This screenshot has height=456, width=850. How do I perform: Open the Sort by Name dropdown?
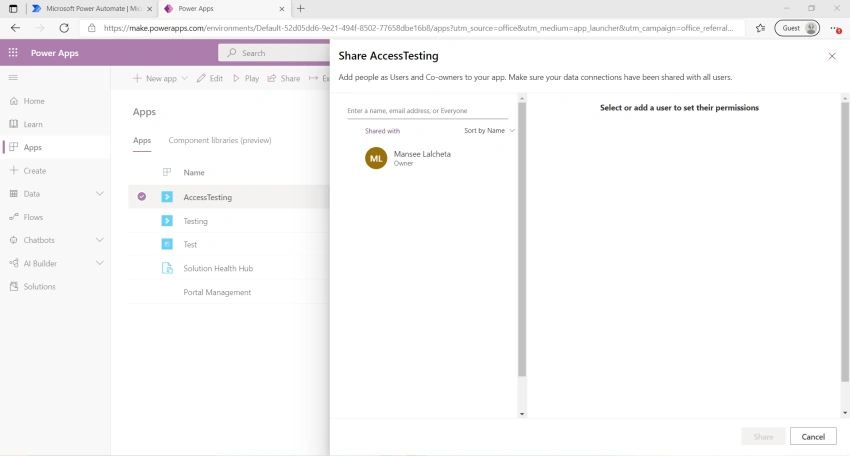(x=489, y=131)
